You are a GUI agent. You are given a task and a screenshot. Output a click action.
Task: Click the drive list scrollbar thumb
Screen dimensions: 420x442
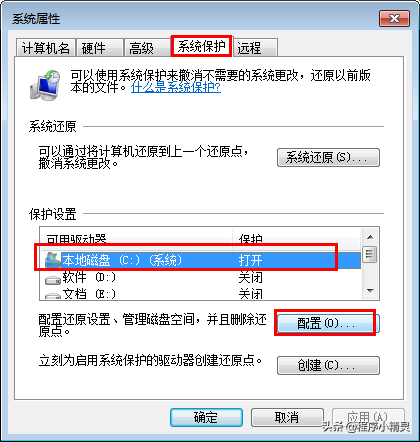370,254
